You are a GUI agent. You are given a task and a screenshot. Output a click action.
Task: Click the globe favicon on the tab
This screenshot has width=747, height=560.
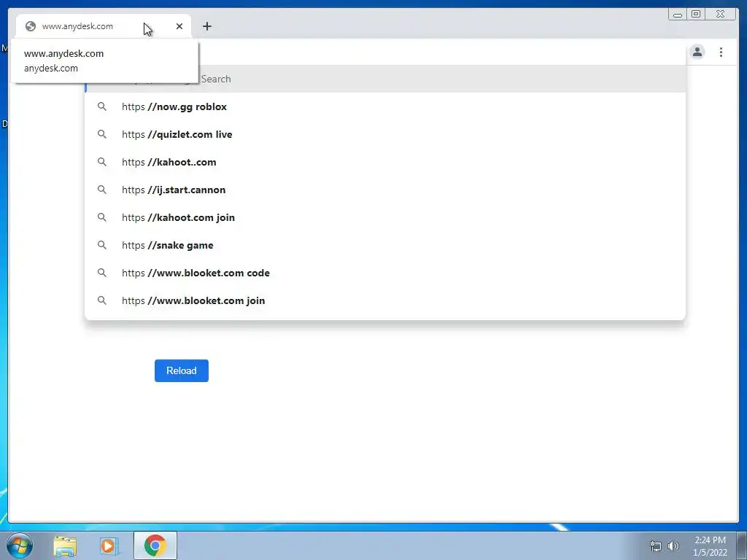click(x=31, y=26)
